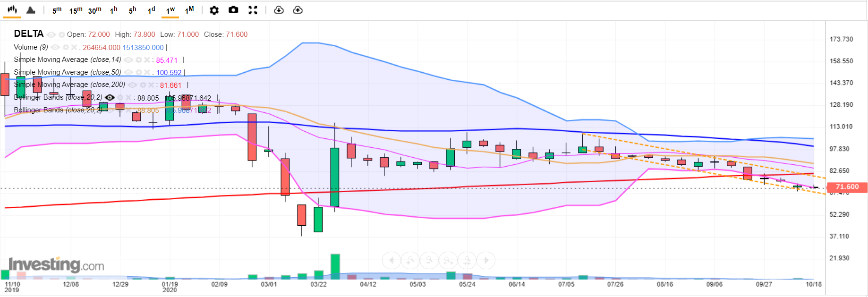This screenshot has height=297, width=868.
Task: Remove the SMA (close,14) indicator
Action: [147, 60]
